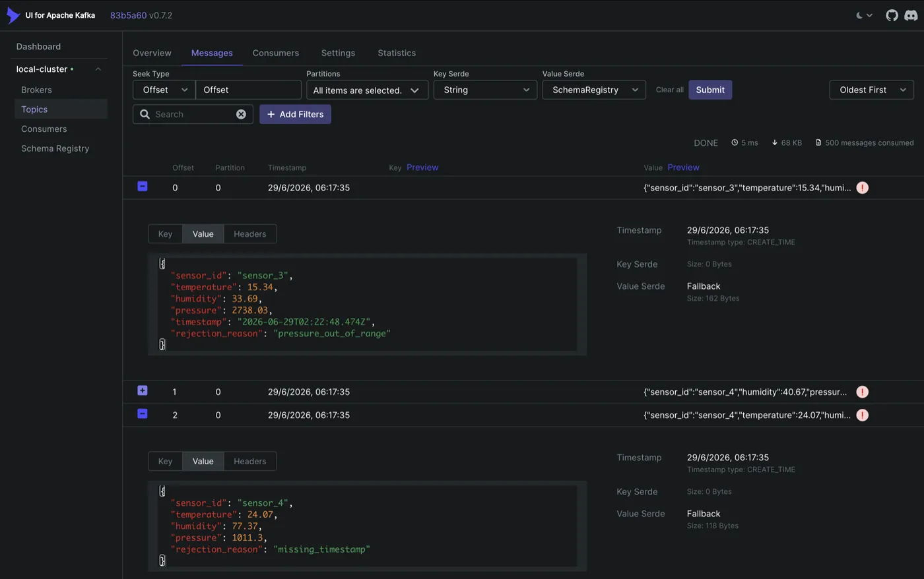Viewport: 924px width, 579px height.
Task: Open the GitHub icon link
Action: tap(892, 15)
